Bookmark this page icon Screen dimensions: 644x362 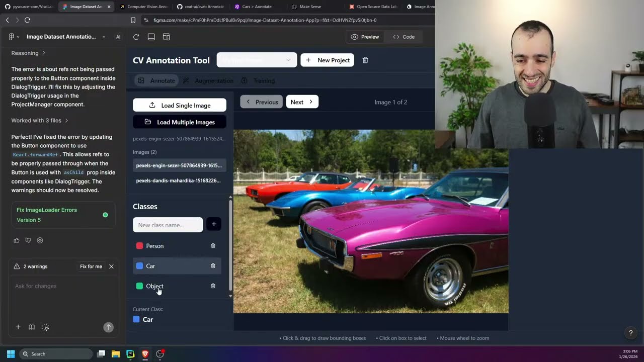(133, 20)
